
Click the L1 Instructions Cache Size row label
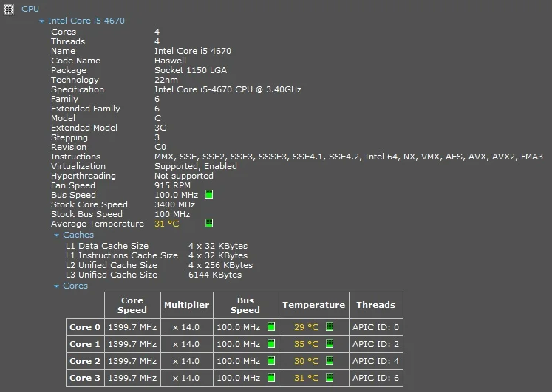point(122,255)
